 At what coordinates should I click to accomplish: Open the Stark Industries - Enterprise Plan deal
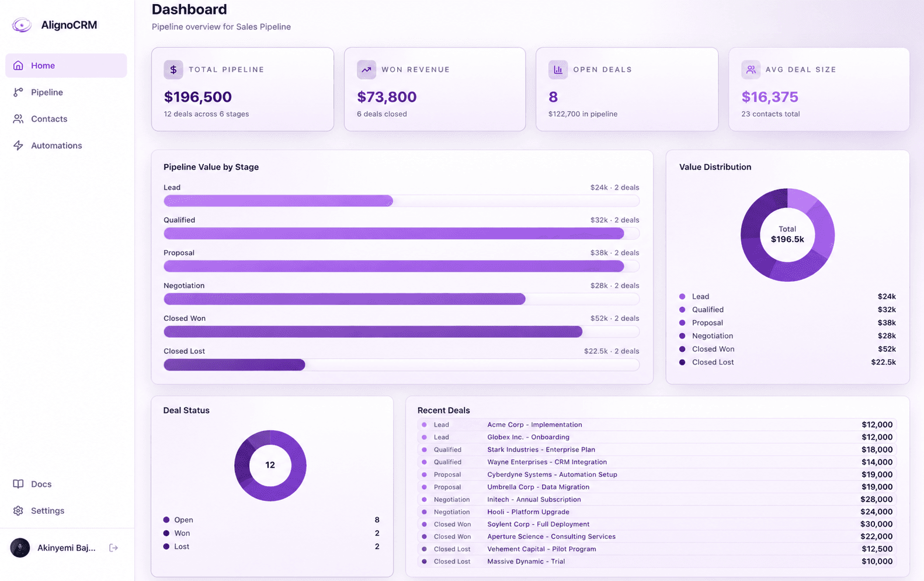pyautogui.click(x=657, y=449)
